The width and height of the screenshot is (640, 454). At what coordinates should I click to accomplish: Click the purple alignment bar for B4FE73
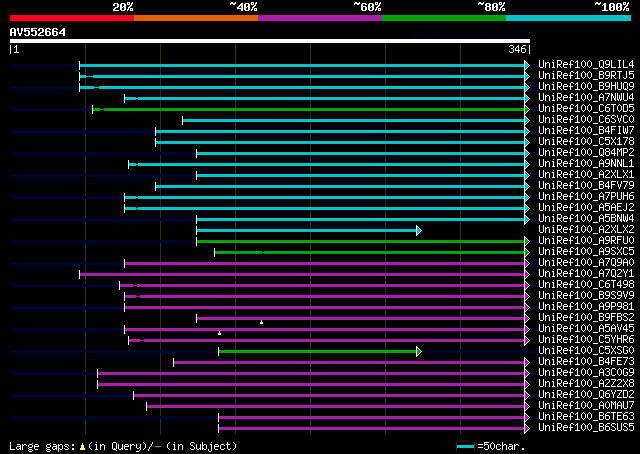349,363
